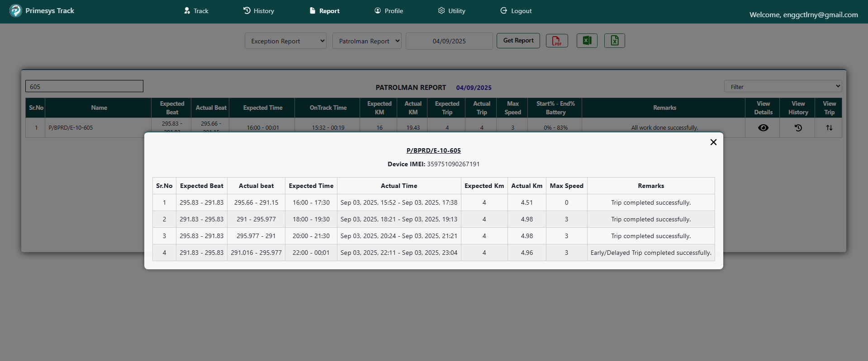Toggle View Details eye icon
The width and height of the screenshot is (868, 361).
pos(763,128)
